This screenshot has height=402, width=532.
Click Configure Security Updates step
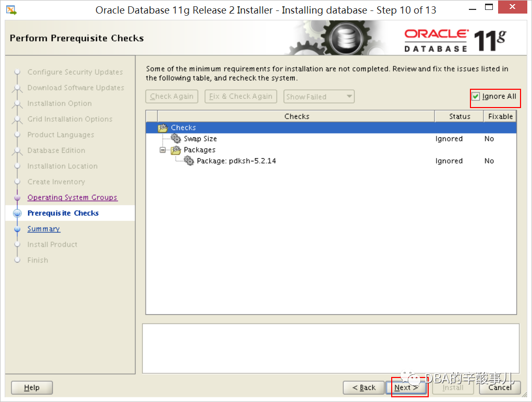tap(75, 72)
